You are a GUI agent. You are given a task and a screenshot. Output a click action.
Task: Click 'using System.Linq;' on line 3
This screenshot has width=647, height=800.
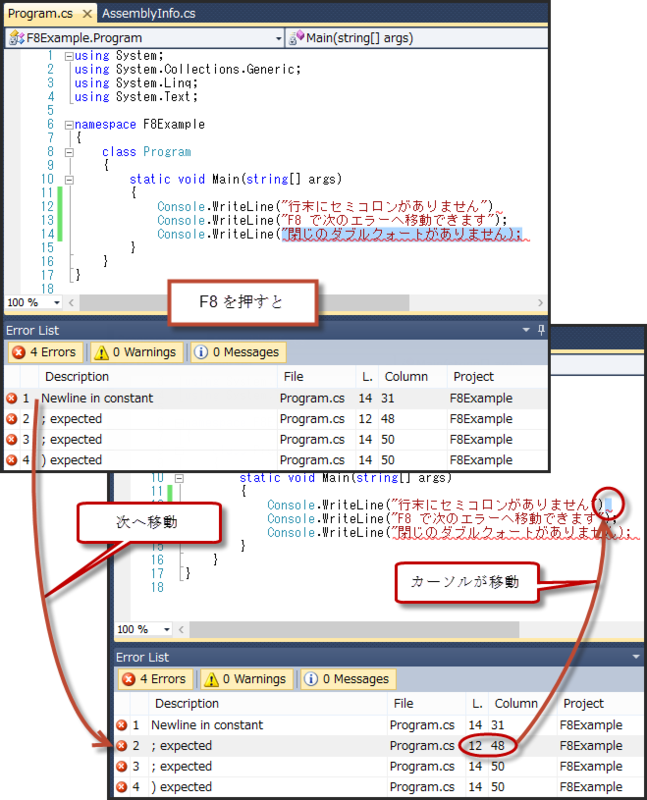tap(136, 83)
